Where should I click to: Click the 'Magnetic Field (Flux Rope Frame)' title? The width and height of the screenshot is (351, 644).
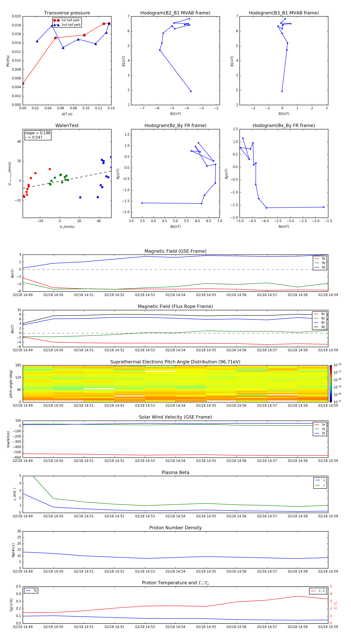pos(175,307)
